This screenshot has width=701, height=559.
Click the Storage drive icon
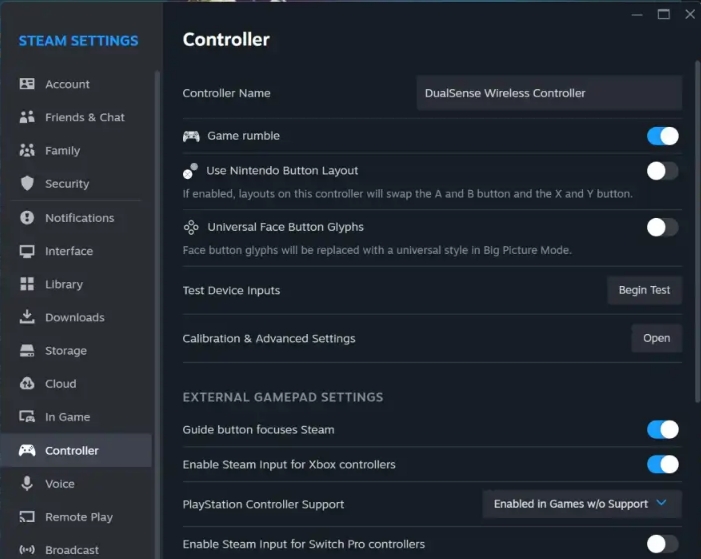tap(27, 351)
